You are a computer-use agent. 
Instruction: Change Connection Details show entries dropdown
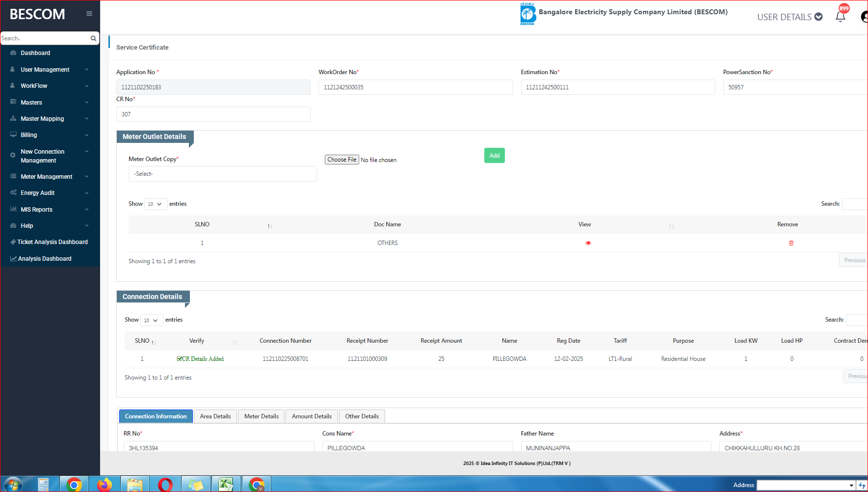[x=152, y=320]
